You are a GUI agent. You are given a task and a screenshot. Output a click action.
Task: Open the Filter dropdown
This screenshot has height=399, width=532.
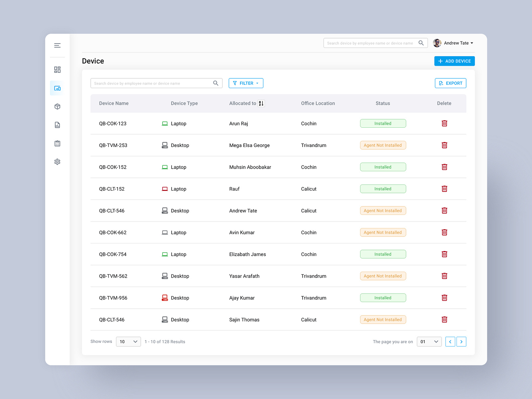tap(246, 83)
